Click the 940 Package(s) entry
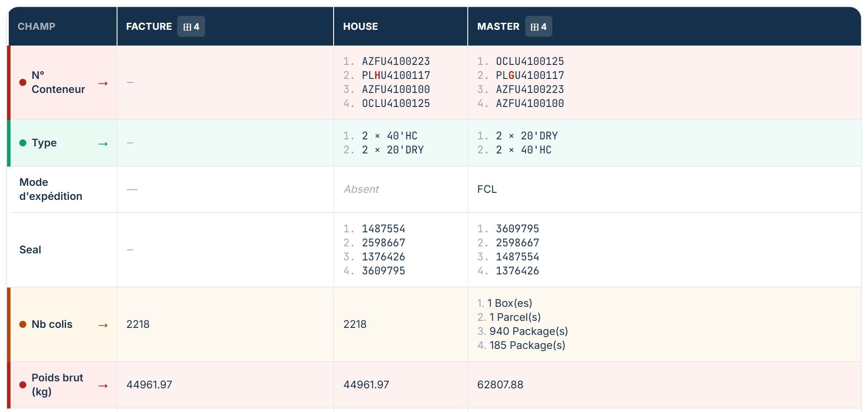Viewport: 868px width, 412px height. point(529,331)
